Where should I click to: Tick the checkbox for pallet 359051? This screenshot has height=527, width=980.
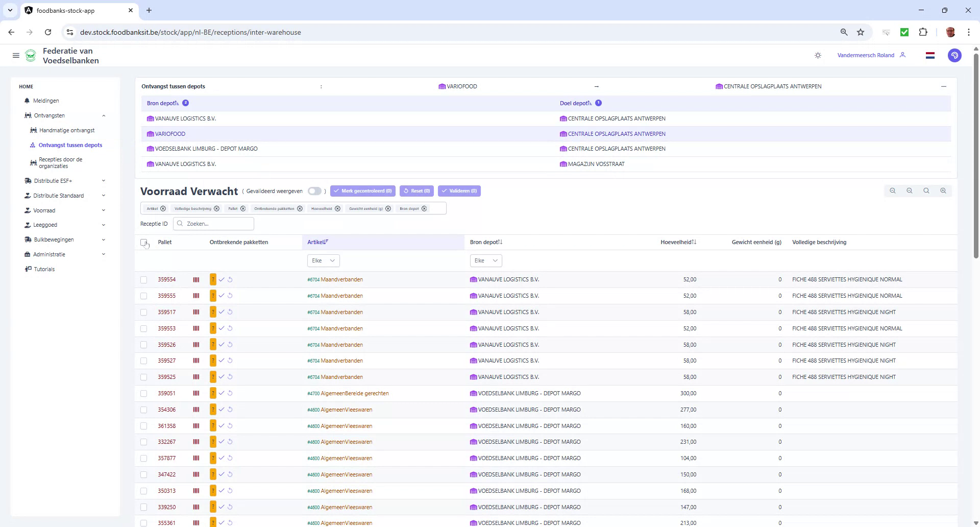pyautogui.click(x=144, y=393)
